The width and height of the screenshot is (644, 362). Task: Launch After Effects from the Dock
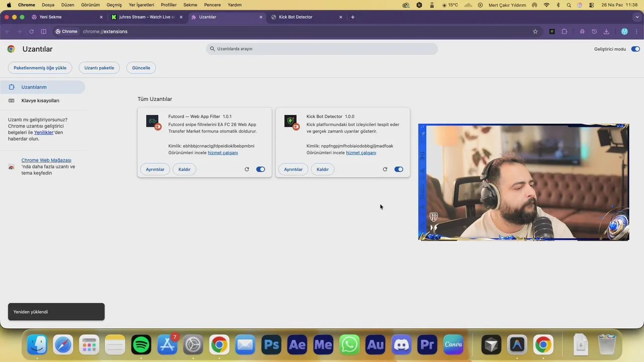click(x=297, y=345)
